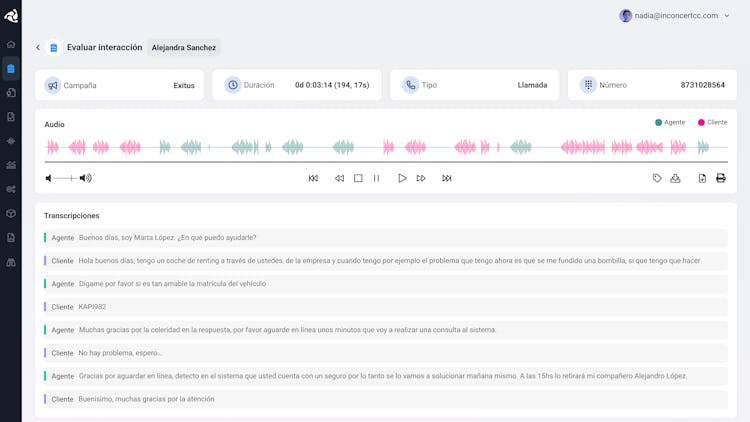
Task: Play the audio recording
Action: 402,178
